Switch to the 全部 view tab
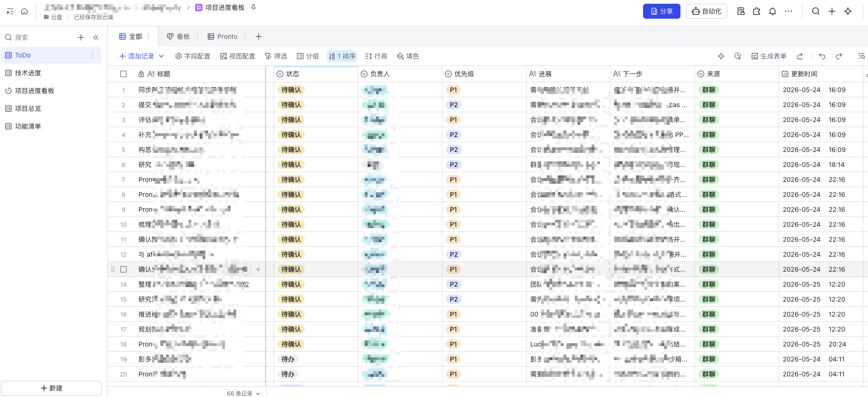The image size is (868, 397). pyautogui.click(x=131, y=36)
